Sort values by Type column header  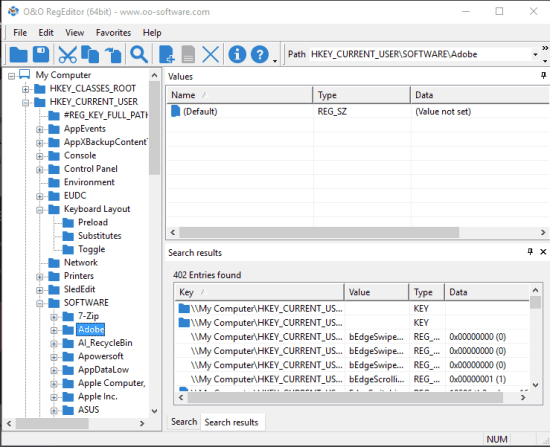click(x=362, y=95)
